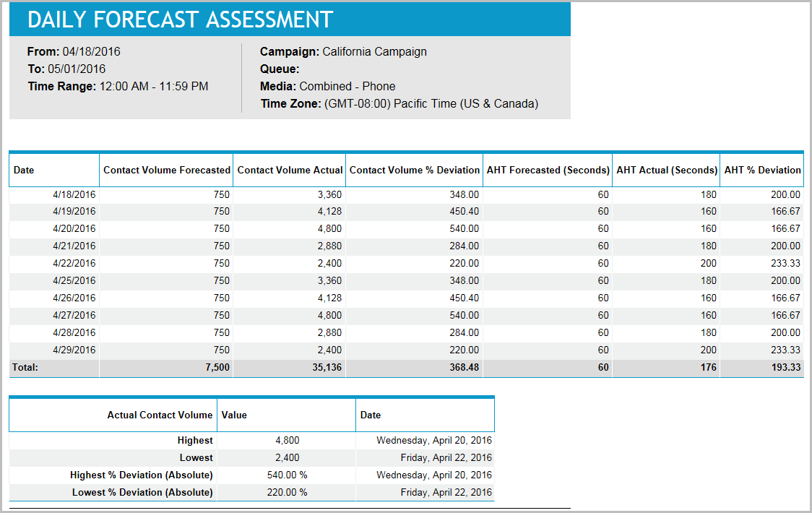
Task: Select the Contact Volume Forecasted header
Action: click(x=166, y=169)
